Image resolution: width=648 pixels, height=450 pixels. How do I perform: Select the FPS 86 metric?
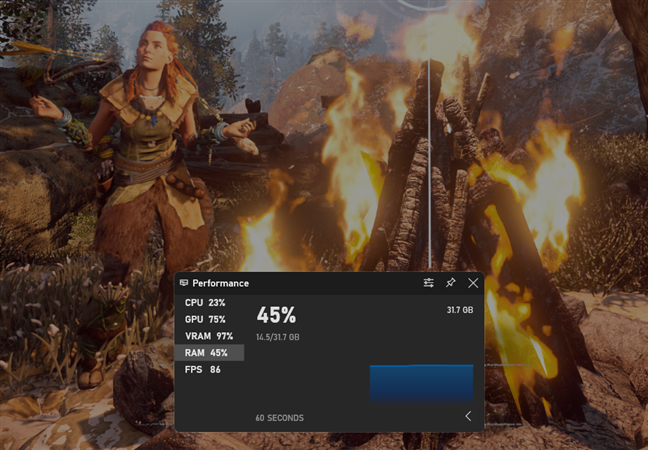pos(209,369)
